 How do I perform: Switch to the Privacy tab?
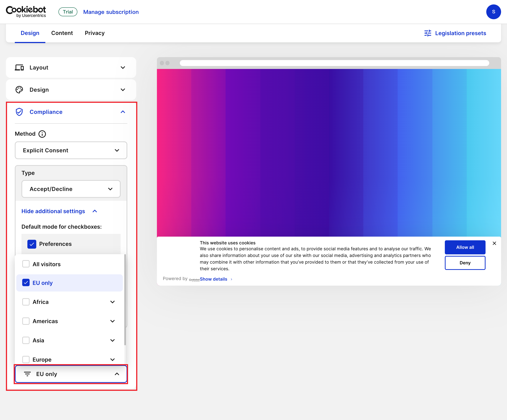[94, 33]
